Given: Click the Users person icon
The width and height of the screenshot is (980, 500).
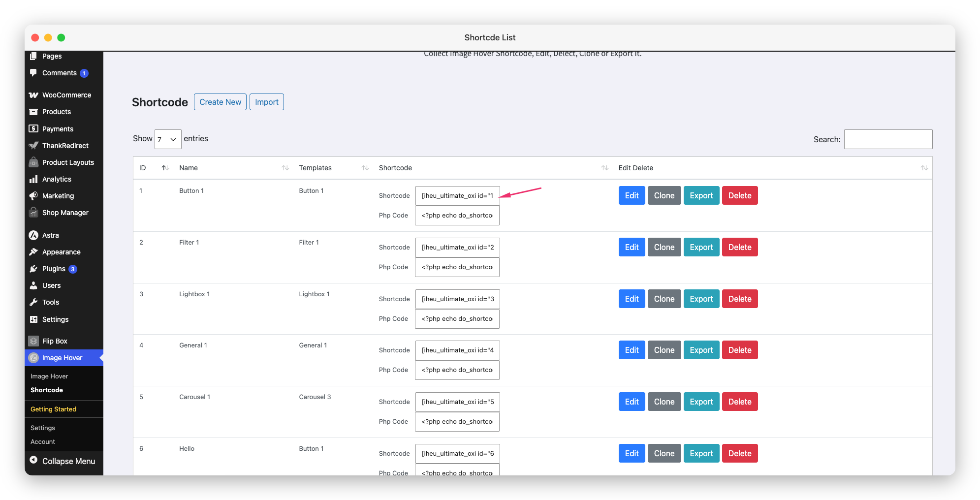Looking at the screenshot, I should [33, 285].
